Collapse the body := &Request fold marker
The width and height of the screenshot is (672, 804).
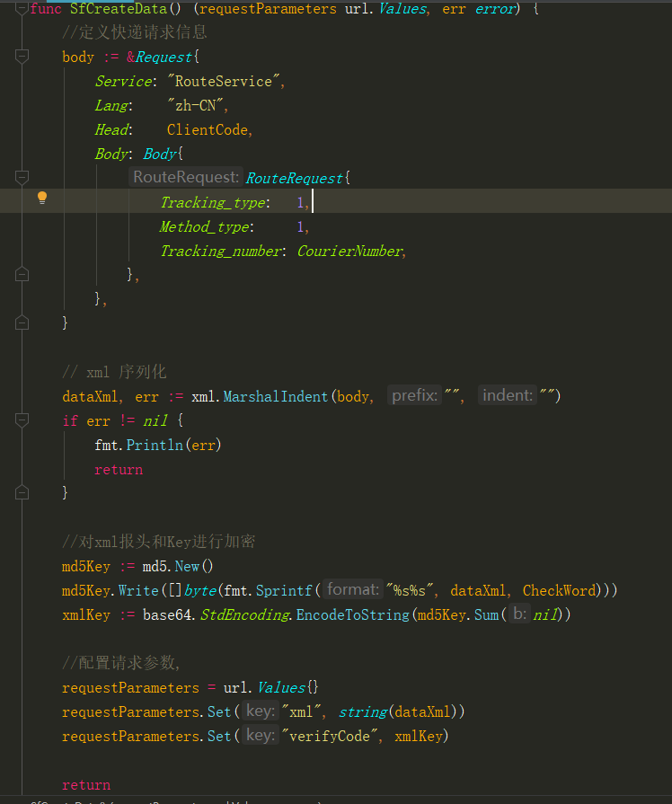pos(22,56)
